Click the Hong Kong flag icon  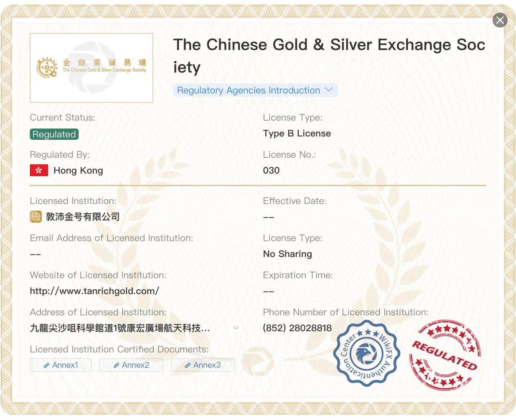coord(39,170)
